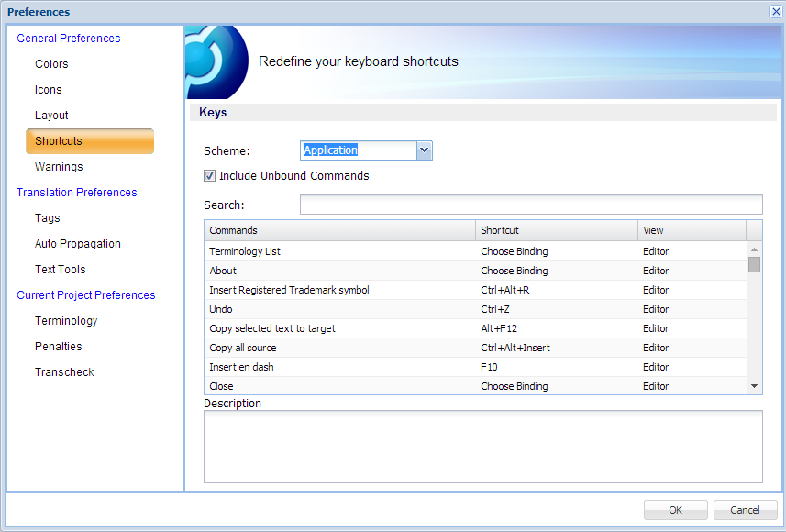Click the F10 shortcut cell

[489, 367]
